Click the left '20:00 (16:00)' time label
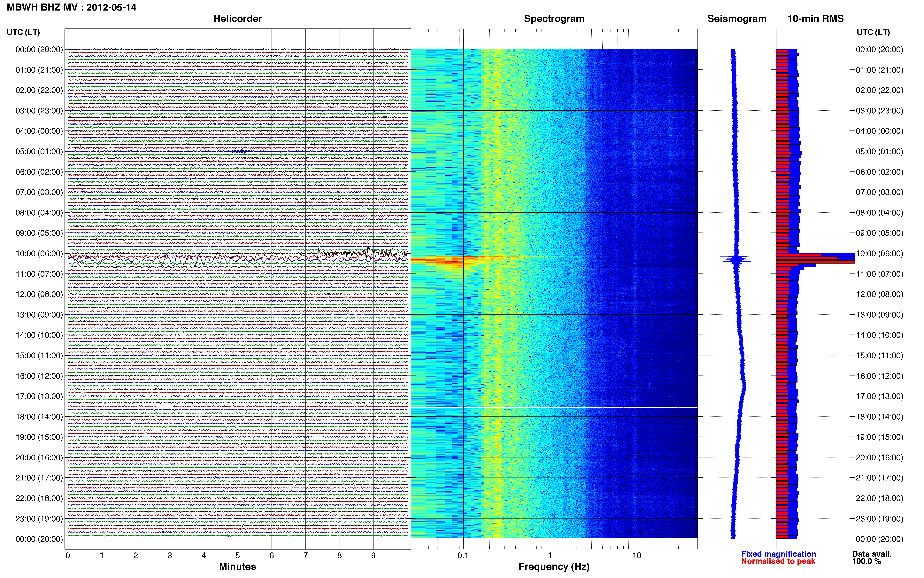Screen dimensions: 924x578 pos(39,458)
